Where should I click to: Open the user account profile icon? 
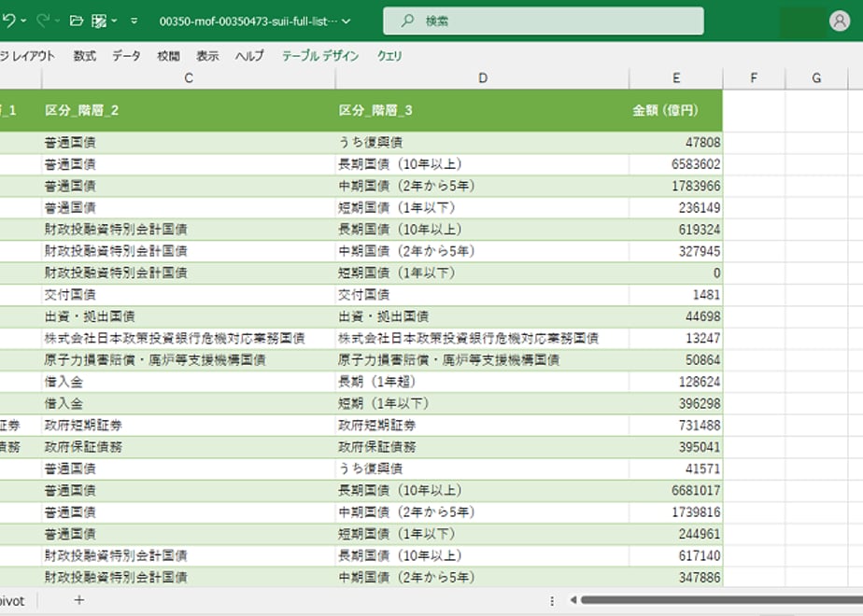coord(840,21)
